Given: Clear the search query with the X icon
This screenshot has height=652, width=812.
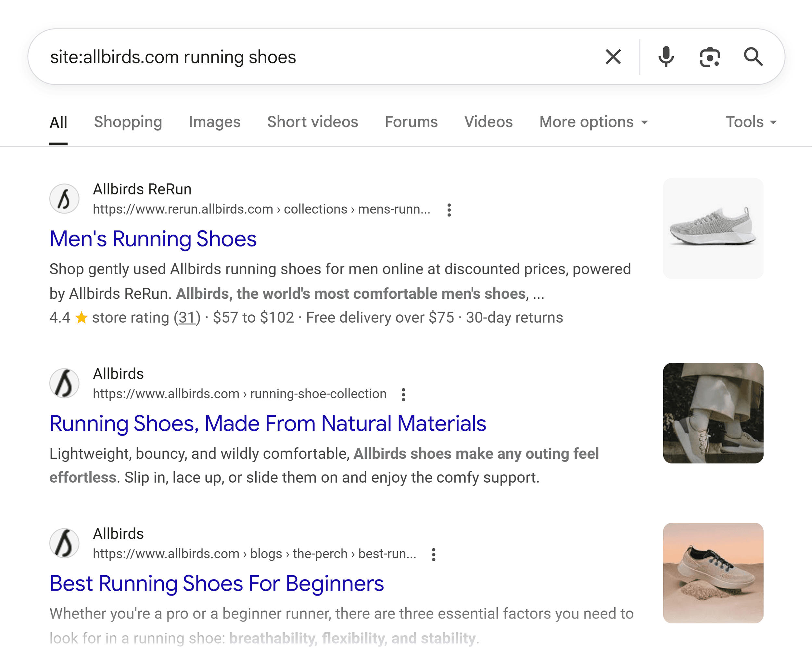Looking at the screenshot, I should click(613, 57).
